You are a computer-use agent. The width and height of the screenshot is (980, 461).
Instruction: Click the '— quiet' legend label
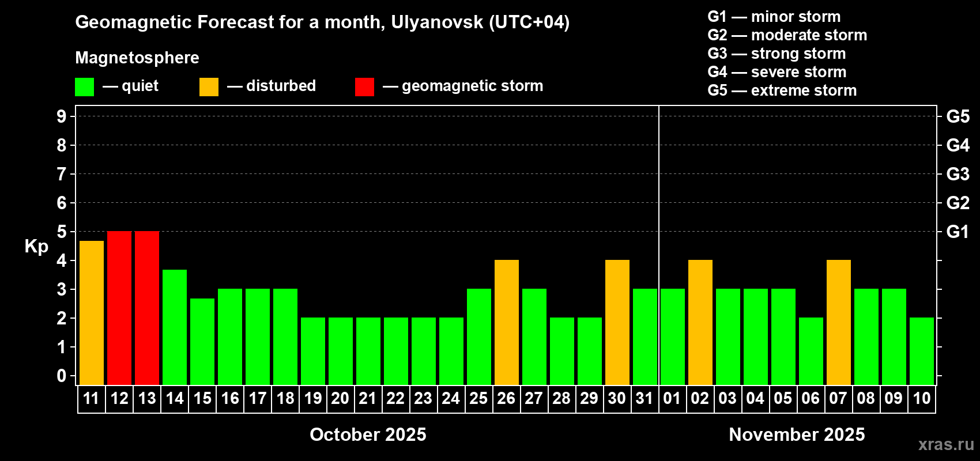[131, 86]
